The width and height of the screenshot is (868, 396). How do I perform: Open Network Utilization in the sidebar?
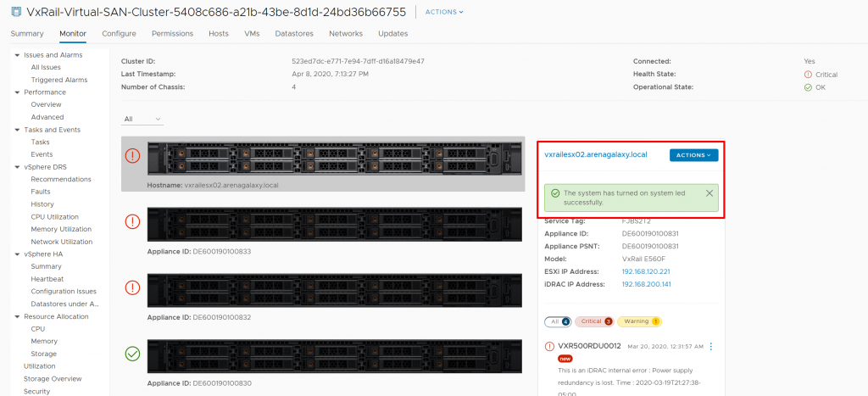[62, 242]
